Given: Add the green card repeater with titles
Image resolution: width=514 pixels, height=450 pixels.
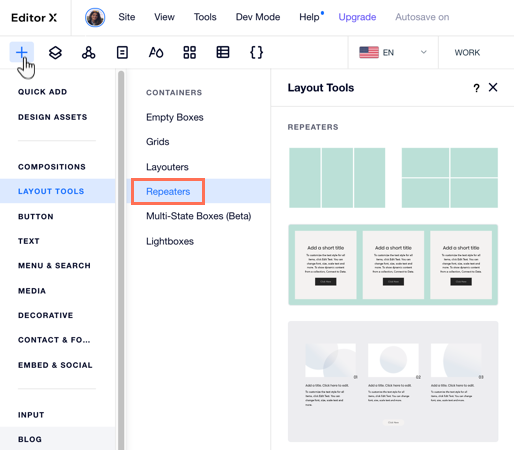Looking at the screenshot, I should 393,265.
